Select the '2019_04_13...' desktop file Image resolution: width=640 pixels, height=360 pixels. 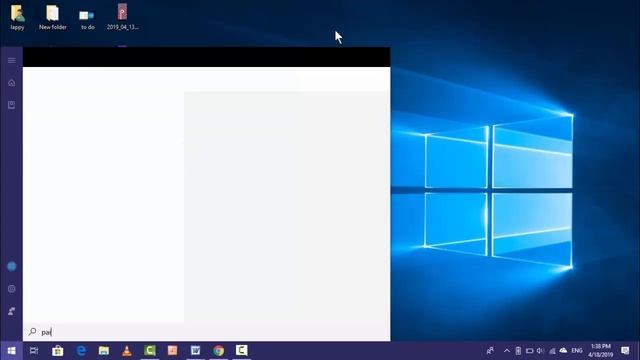122,17
